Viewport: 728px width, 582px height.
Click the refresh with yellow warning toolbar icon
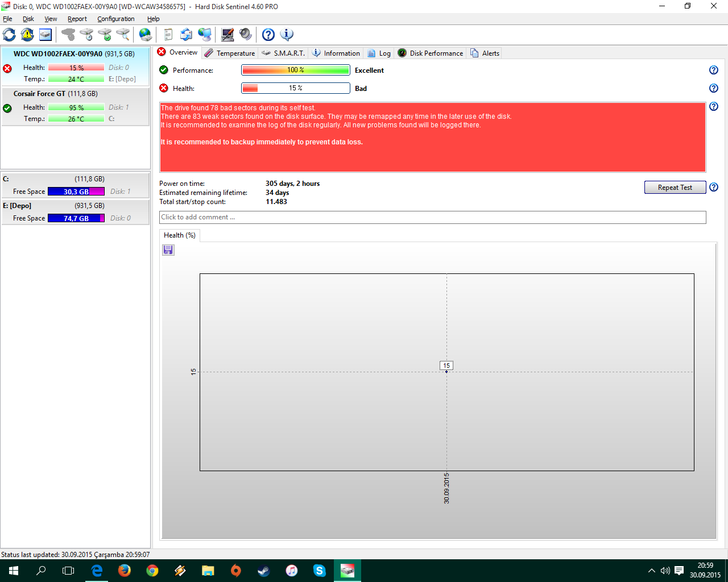pyautogui.click(x=27, y=35)
